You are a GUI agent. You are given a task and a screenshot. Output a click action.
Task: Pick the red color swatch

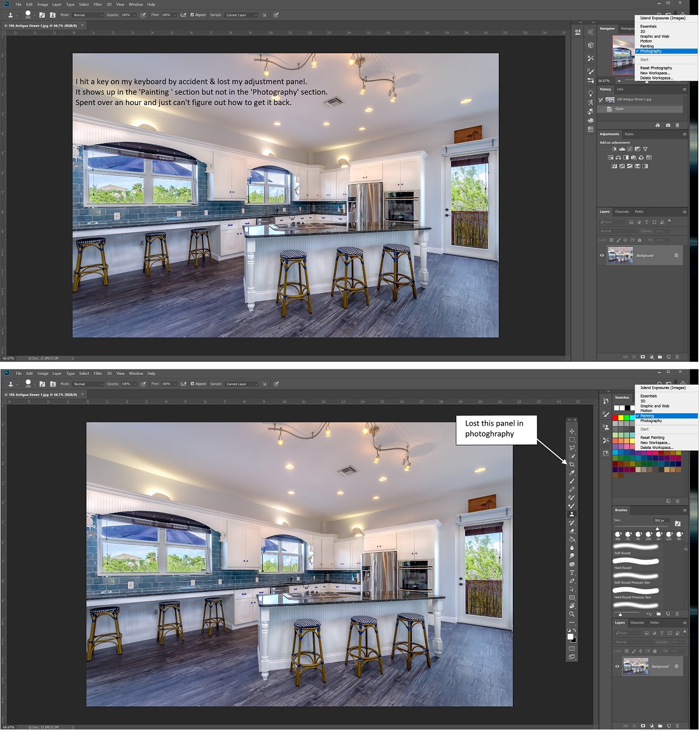(x=615, y=417)
